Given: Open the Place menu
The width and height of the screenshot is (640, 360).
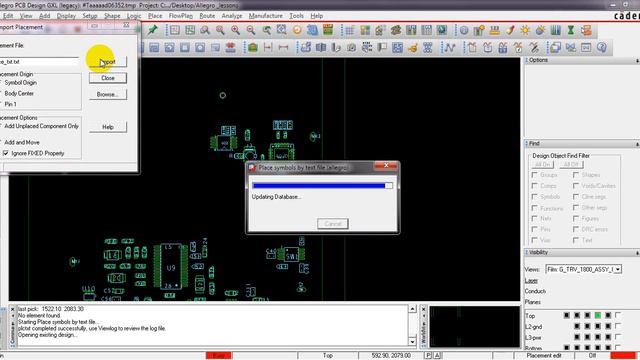Looking at the screenshot, I should click(x=155, y=16).
